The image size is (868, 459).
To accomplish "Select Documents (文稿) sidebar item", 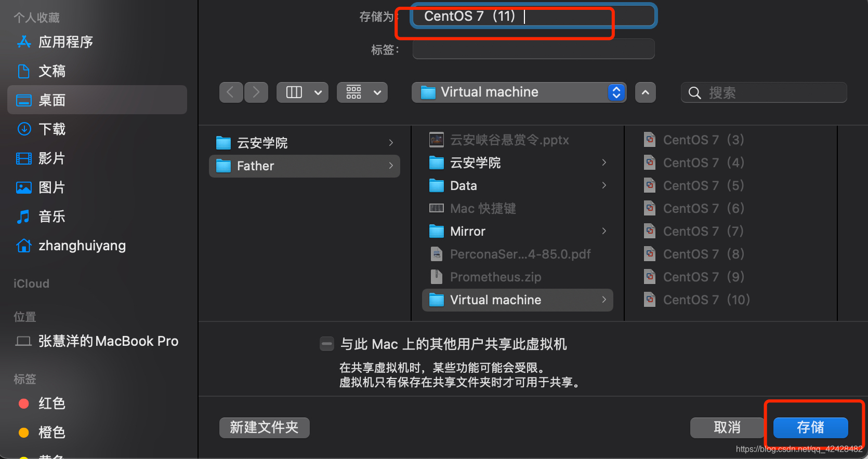I will pyautogui.click(x=97, y=71).
